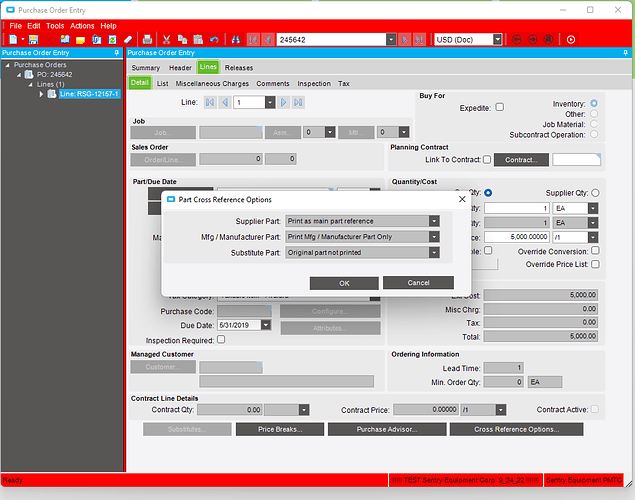Screen dimensions: 635x500
Task: Click the back circle arrow toolbar icon
Action: (517, 40)
